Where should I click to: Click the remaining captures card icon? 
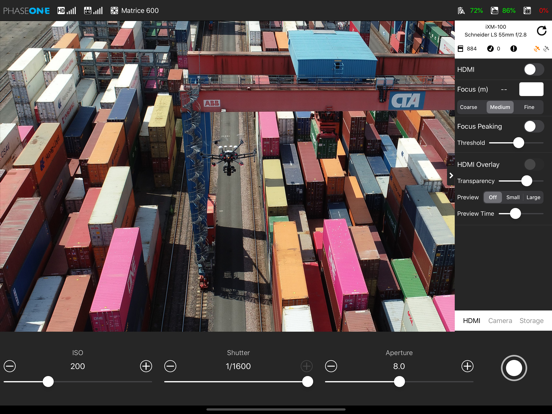(x=460, y=49)
